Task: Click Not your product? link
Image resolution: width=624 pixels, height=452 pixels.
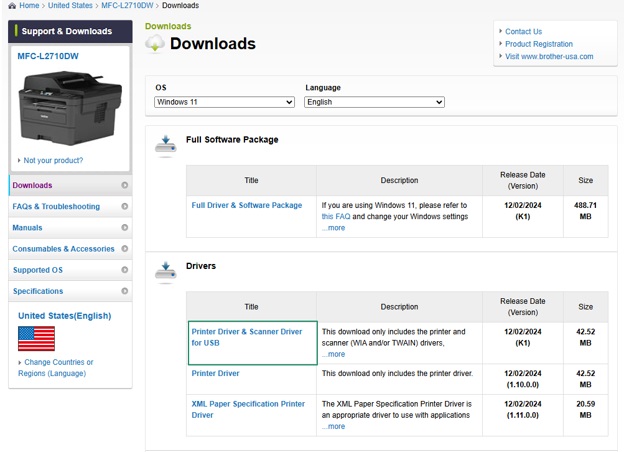Action: click(53, 160)
